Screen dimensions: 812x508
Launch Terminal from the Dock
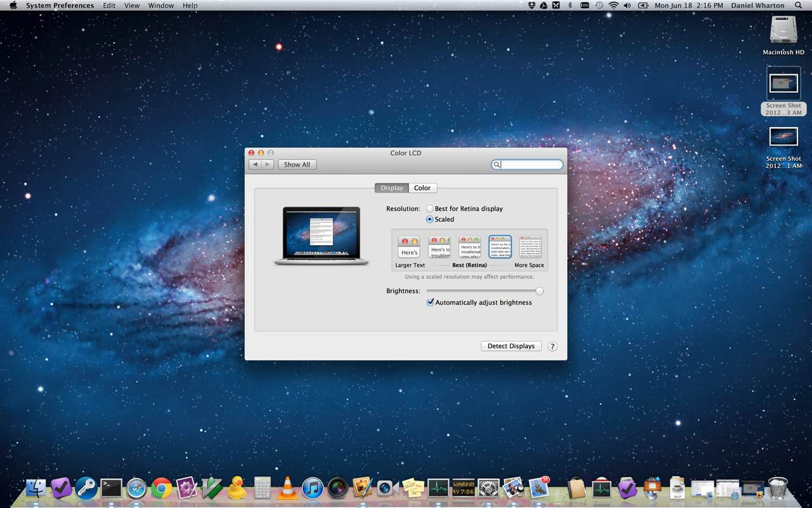pyautogui.click(x=111, y=488)
